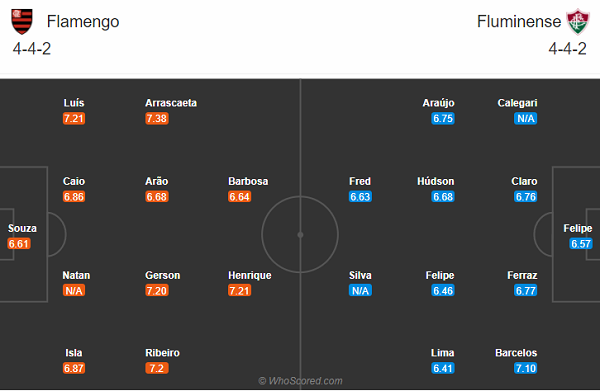Viewport: 600px width, 391px height.
Task: Click Ferraz's 6.77 rating badge
Action: tap(526, 291)
